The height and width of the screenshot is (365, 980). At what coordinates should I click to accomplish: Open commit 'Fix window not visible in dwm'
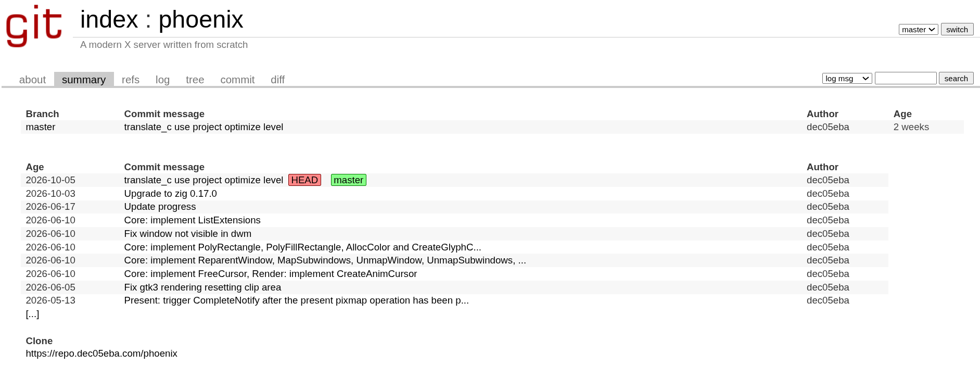[x=187, y=234]
